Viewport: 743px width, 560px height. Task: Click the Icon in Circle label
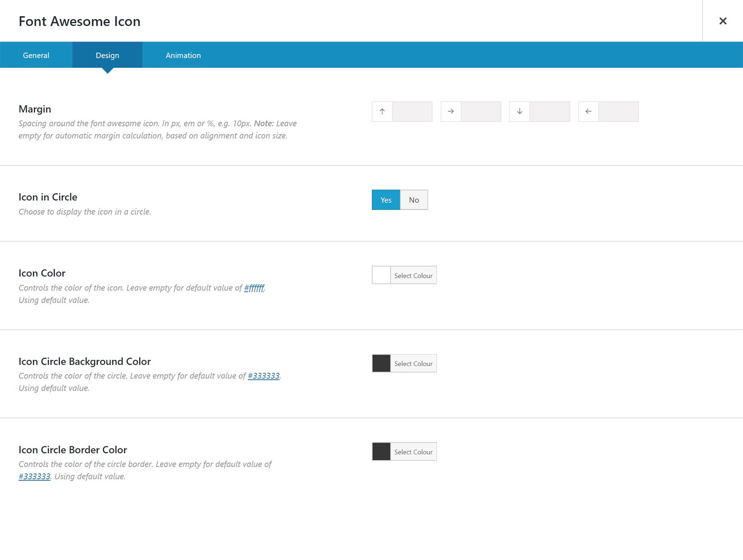48,197
